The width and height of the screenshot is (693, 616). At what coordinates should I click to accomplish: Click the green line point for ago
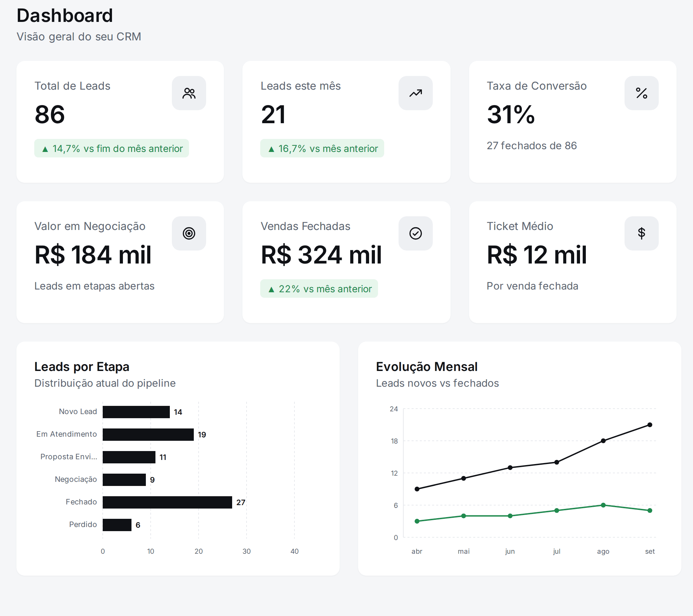(x=603, y=505)
